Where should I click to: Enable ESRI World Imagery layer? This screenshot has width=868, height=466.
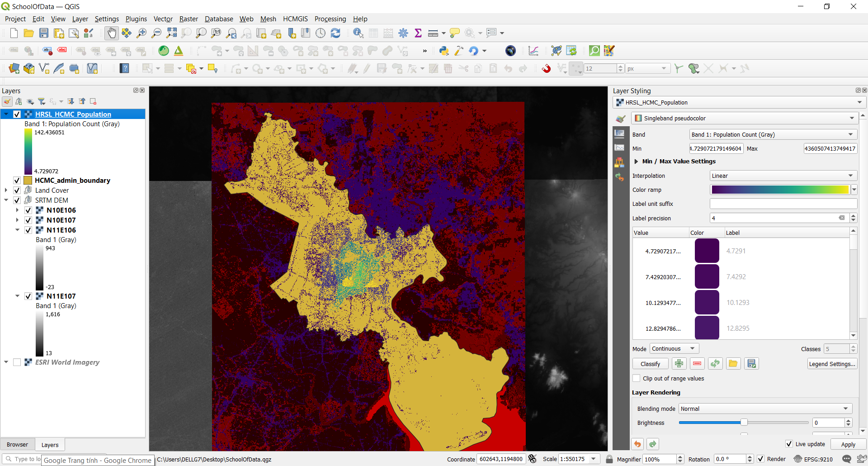pos(17,362)
